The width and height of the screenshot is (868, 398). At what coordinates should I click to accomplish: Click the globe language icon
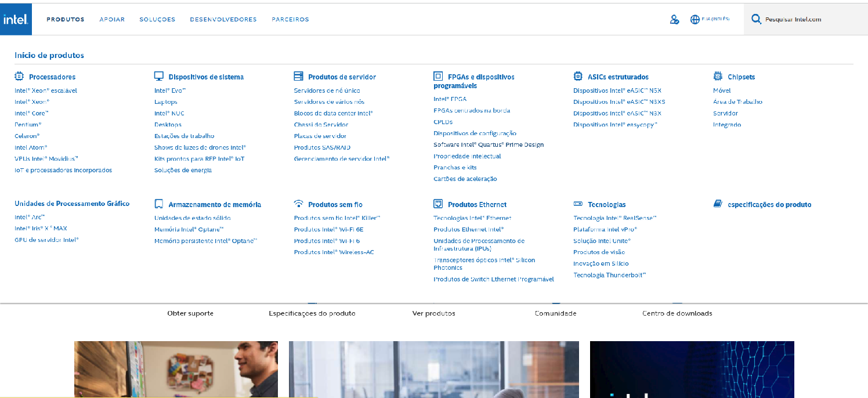click(x=695, y=20)
